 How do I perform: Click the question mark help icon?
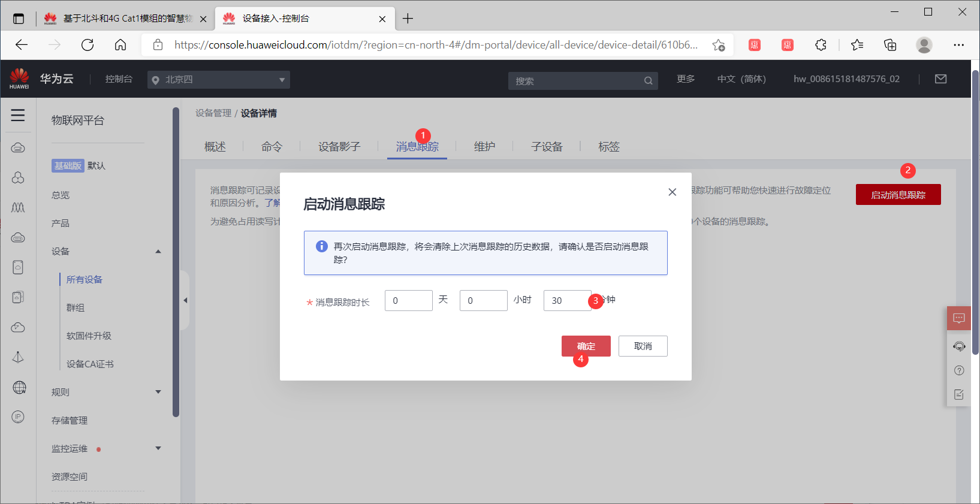coord(959,370)
